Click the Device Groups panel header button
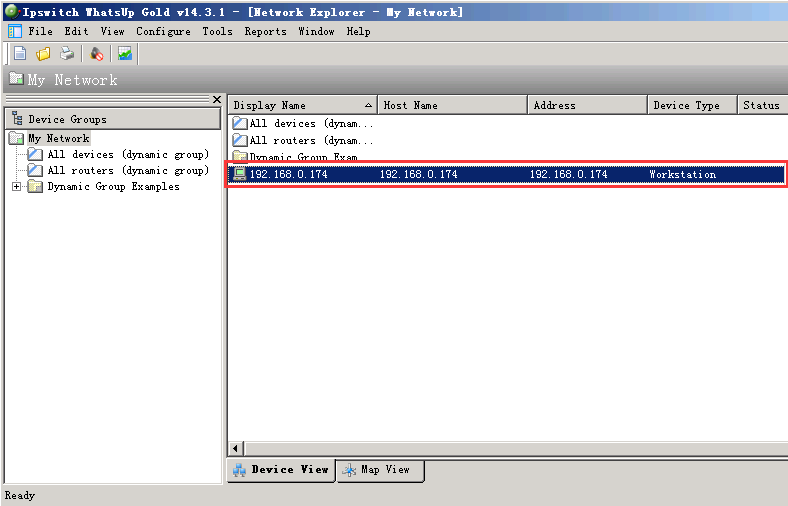 (x=112, y=119)
